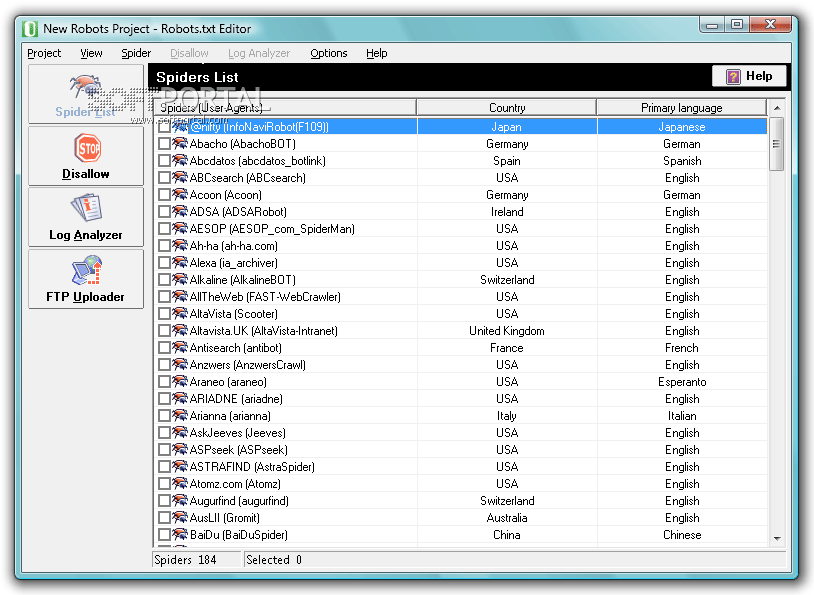814x595 pixels.
Task: Click the Disallow sidebar button label
Action: point(86,174)
